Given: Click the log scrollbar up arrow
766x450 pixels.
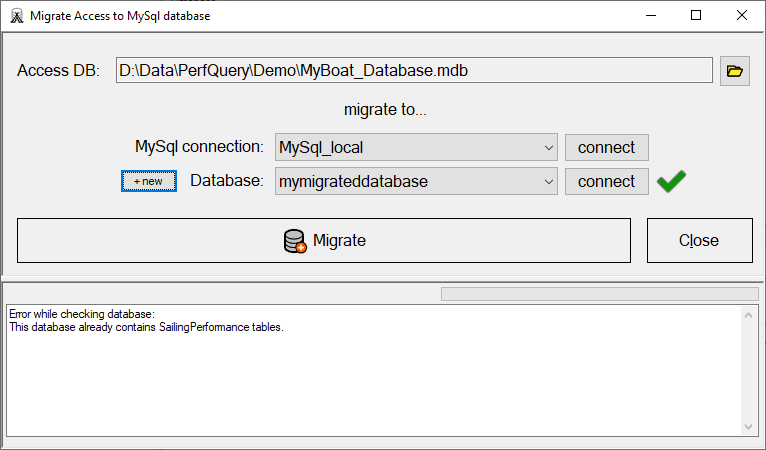Looking at the screenshot, I should point(748,315).
